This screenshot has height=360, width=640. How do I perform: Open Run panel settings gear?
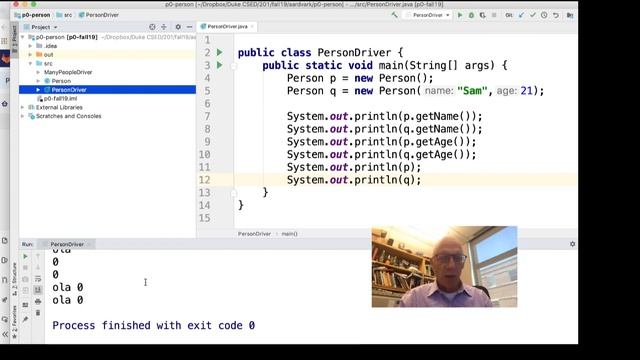coord(572,244)
